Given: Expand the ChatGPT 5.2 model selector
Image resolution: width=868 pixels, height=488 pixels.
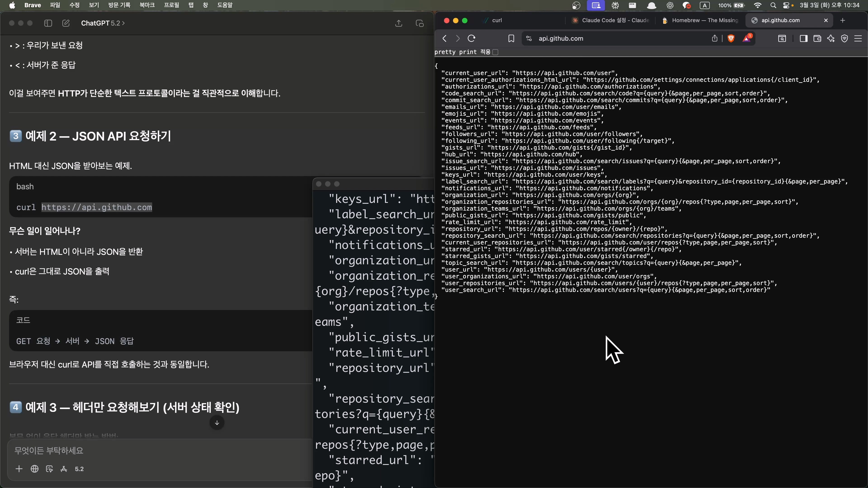Looking at the screenshot, I should pos(103,23).
